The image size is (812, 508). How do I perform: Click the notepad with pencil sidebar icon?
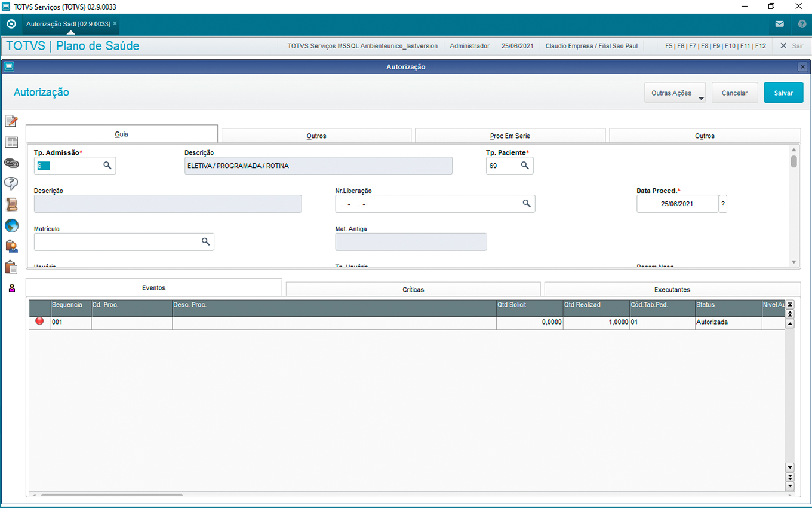point(11,121)
